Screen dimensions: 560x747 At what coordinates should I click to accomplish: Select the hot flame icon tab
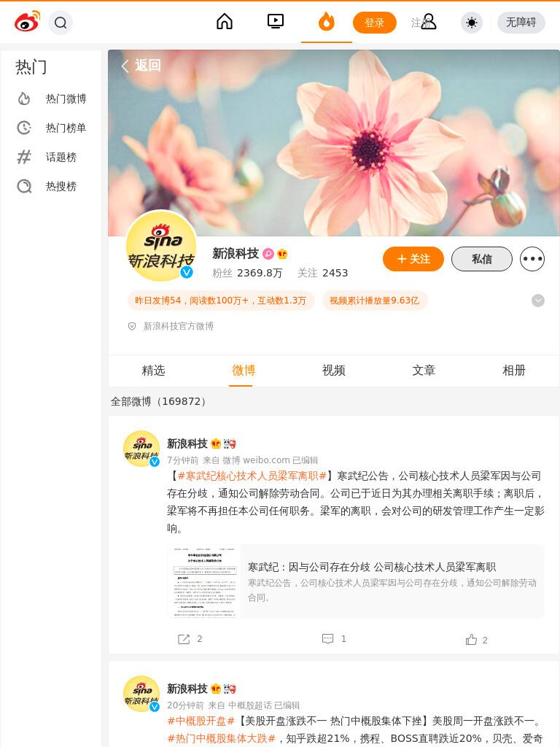(x=327, y=22)
